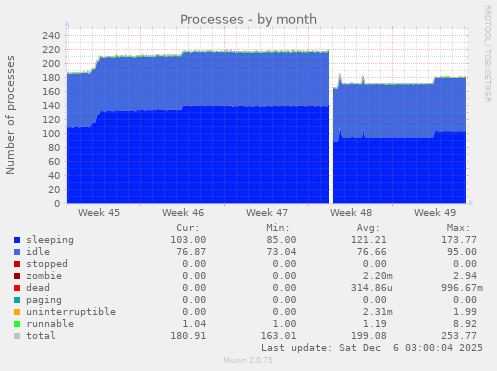Image resolution: width=497 pixels, height=371 pixels.
Task: Click the 'Week 48' axis label
Action: 351,213
